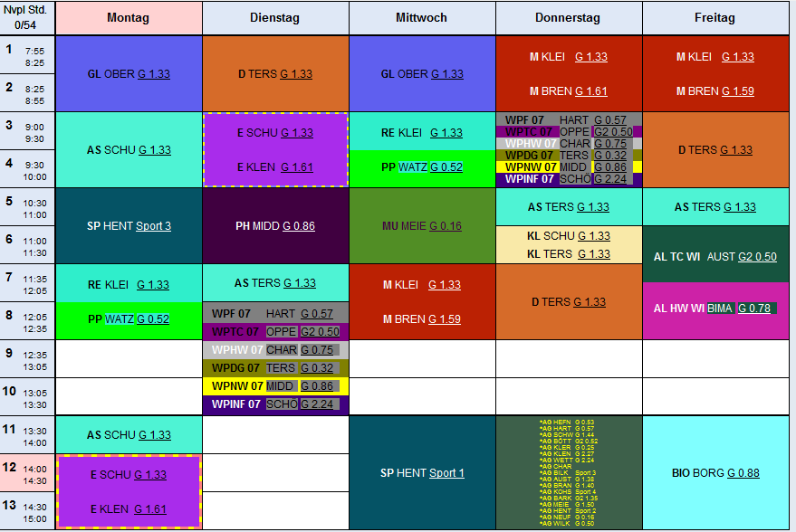Select the Dienstag day header
The image size is (796, 532).
pyautogui.click(x=275, y=18)
